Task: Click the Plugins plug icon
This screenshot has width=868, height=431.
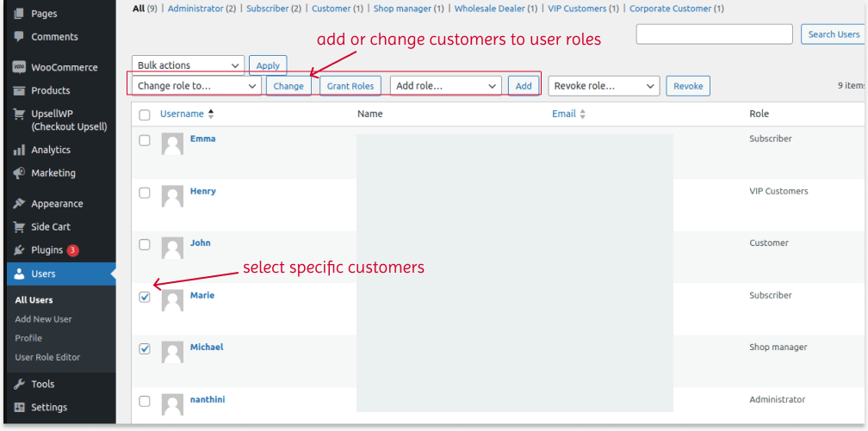Action: pyautogui.click(x=19, y=250)
